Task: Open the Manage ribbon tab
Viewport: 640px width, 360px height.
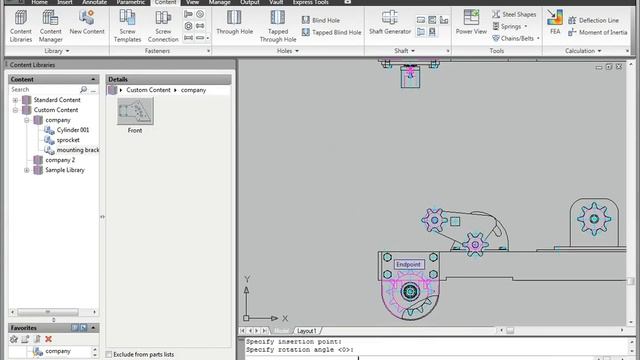Action: (220, 2)
